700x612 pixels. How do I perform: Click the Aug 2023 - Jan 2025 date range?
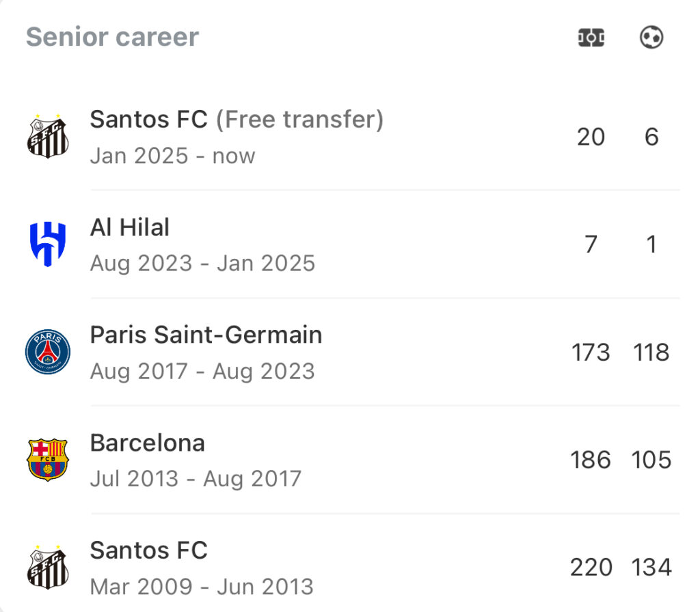[202, 263]
